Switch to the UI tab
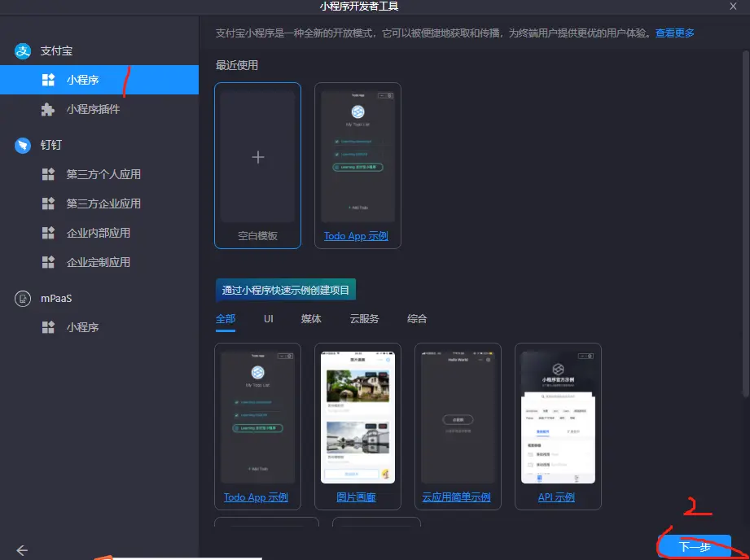 tap(269, 319)
